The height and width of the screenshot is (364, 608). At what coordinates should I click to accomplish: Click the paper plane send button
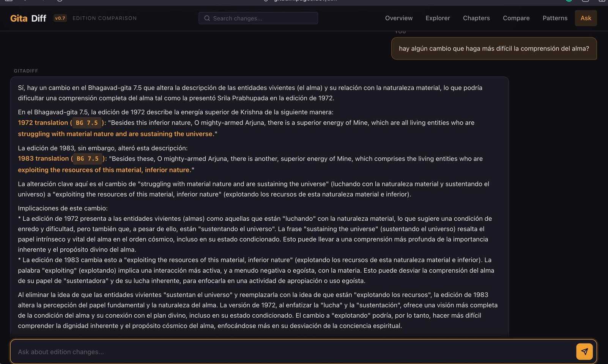coord(584,351)
